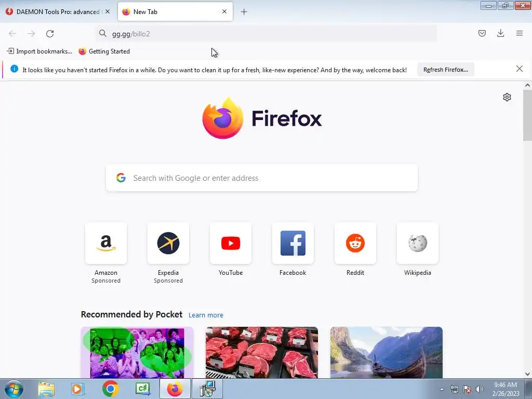Open Getting Started bookmark
The width and height of the screenshot is (532, 399).
(104, 51)
